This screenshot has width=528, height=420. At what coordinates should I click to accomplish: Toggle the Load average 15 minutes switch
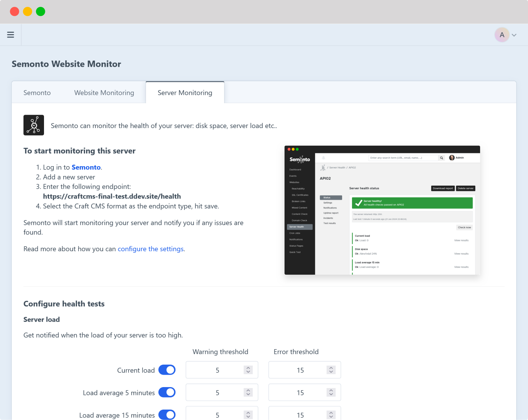pos(167,415)
